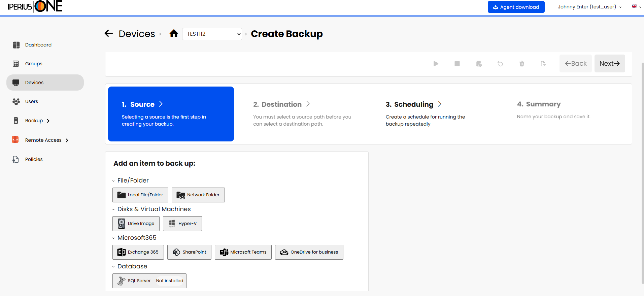
Task: Click the home icon in breadcrumb
Action: coord(174,33)
